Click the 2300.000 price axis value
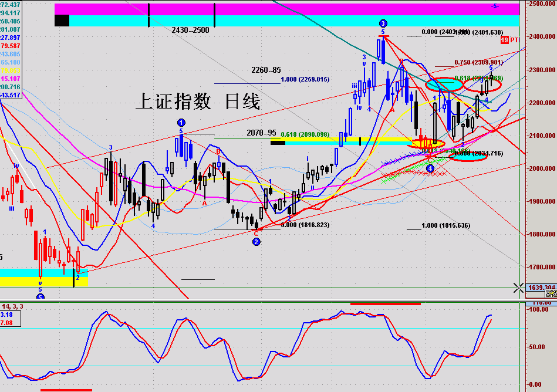The image size is (557, 392). (x=542, y=70)
